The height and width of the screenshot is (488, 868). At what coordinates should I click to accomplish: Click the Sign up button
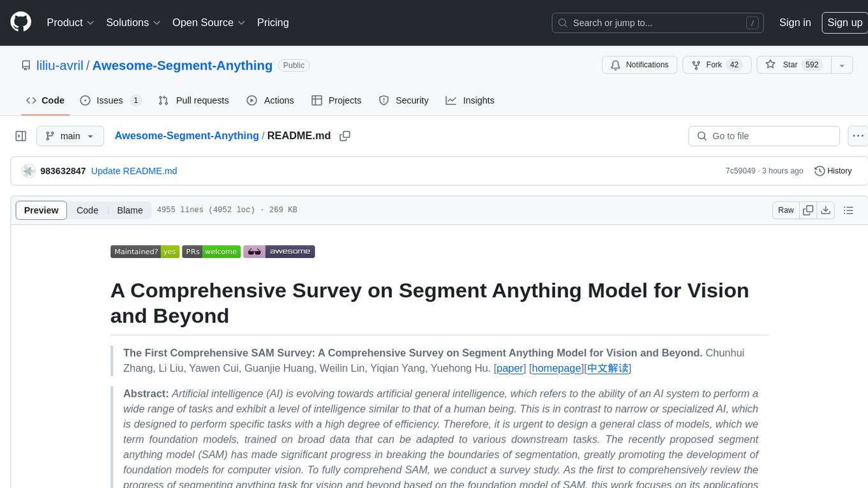tap(844, 22)
